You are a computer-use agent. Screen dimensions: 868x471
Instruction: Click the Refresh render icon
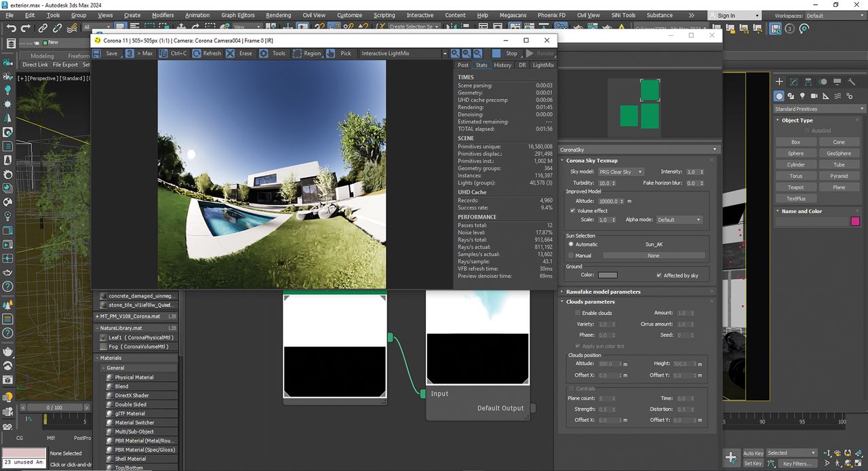[197, 53]
